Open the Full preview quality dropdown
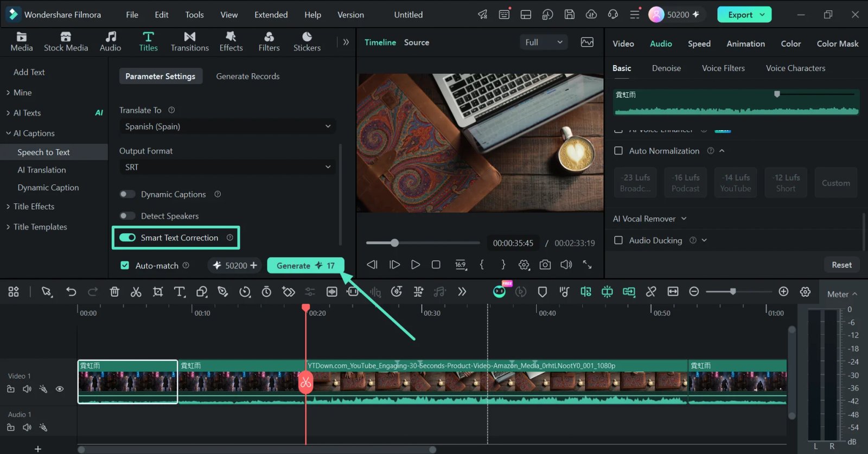 (544, 42)
